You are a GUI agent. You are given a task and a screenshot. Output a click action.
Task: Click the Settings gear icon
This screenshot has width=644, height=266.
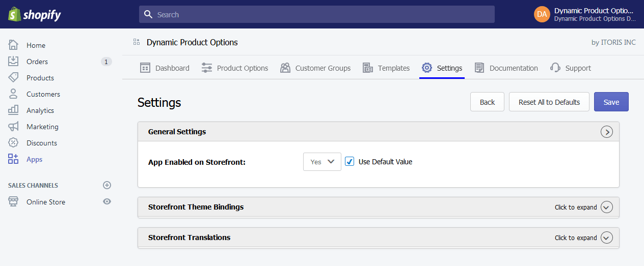pyautogui.click(x=427, y=68)
